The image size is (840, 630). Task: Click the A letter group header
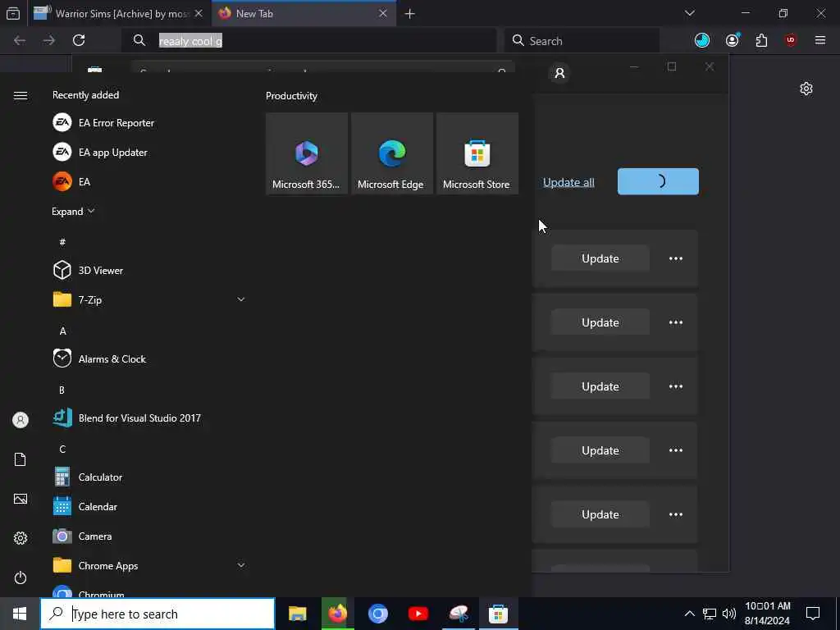[x=62, y=331]
